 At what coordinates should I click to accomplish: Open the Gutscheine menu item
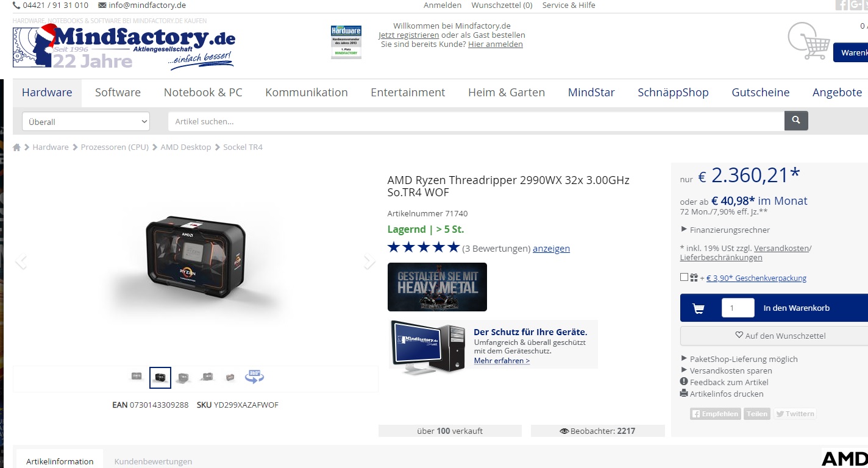pyautogui.click(x=761, y=93)
